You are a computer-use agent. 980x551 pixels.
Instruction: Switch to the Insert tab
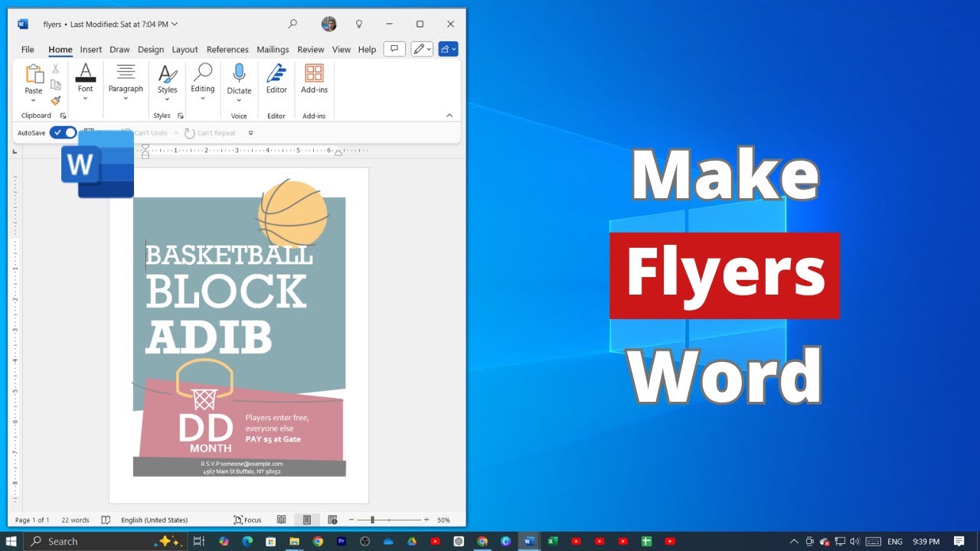coord(91,49)
